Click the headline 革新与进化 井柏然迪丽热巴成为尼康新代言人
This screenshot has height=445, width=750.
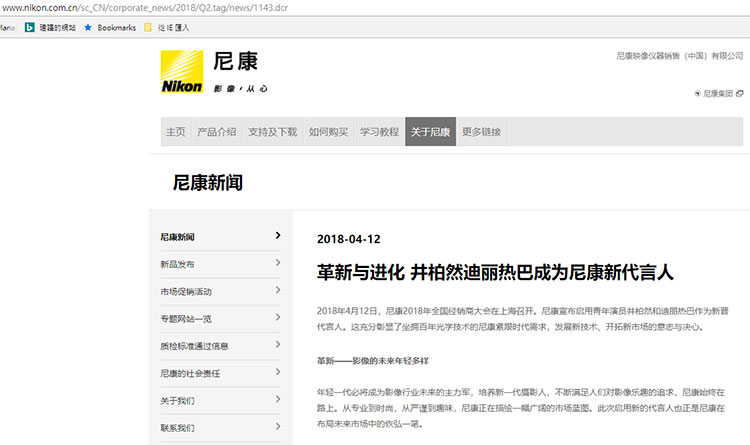point(495,272)
